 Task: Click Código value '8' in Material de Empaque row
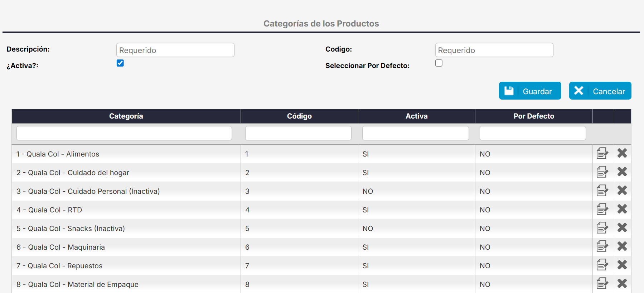pyautogui.click(x=247, y=284)
